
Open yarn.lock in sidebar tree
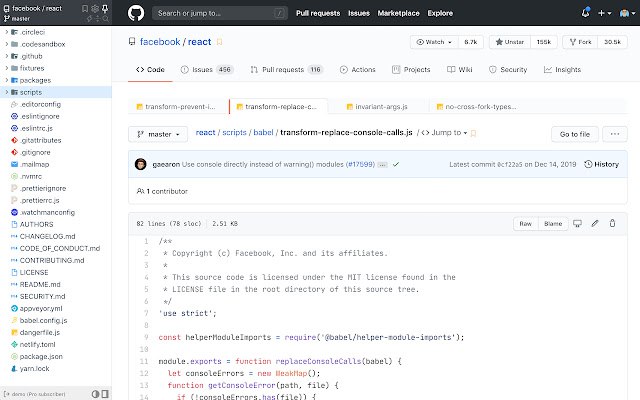coord(34,369)
